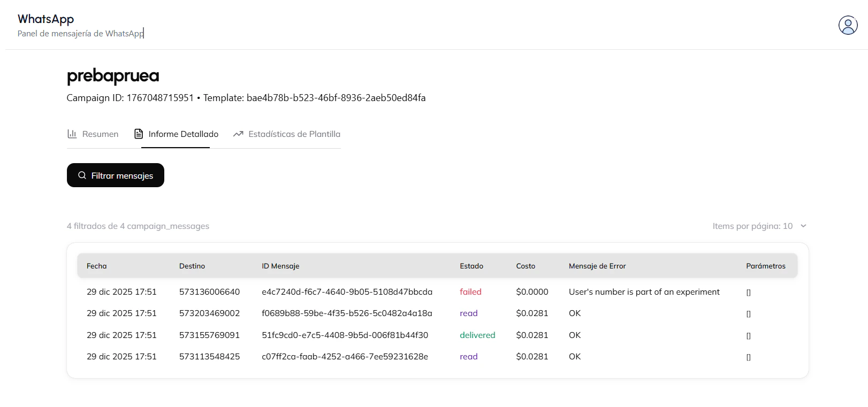Click the Estadísticas trending arrow icon
Screen dimensions: 868x407
pyautogui.click(x=238, y=134)
